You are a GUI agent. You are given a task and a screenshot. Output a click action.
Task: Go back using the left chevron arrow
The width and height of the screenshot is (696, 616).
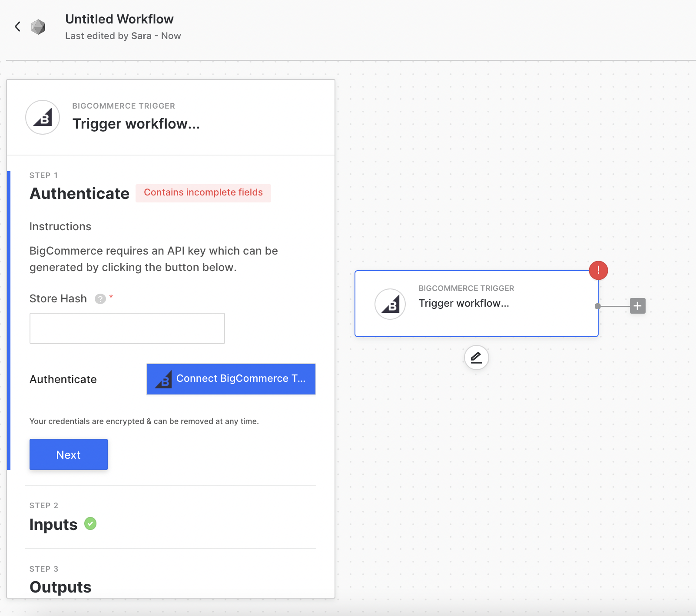pos(17,26)
